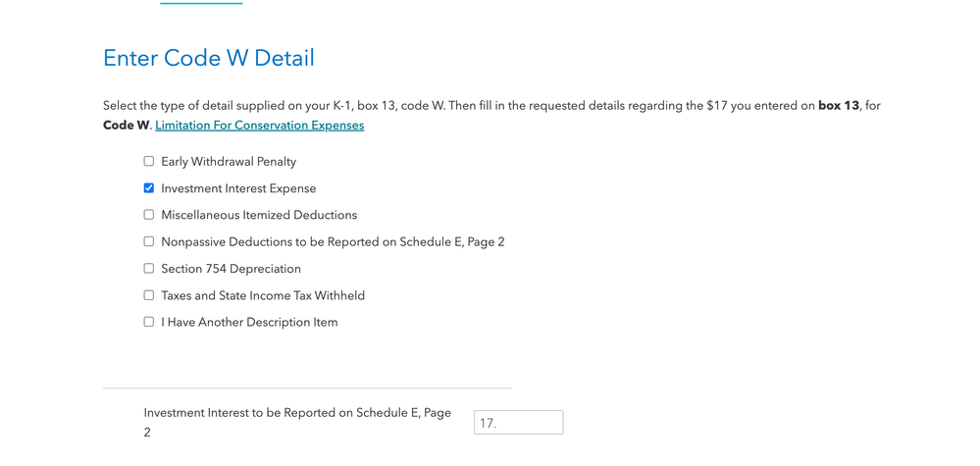Click the investment interest amount field showing 17
This screenshot has height=466, width=980.
click(518, 422)
